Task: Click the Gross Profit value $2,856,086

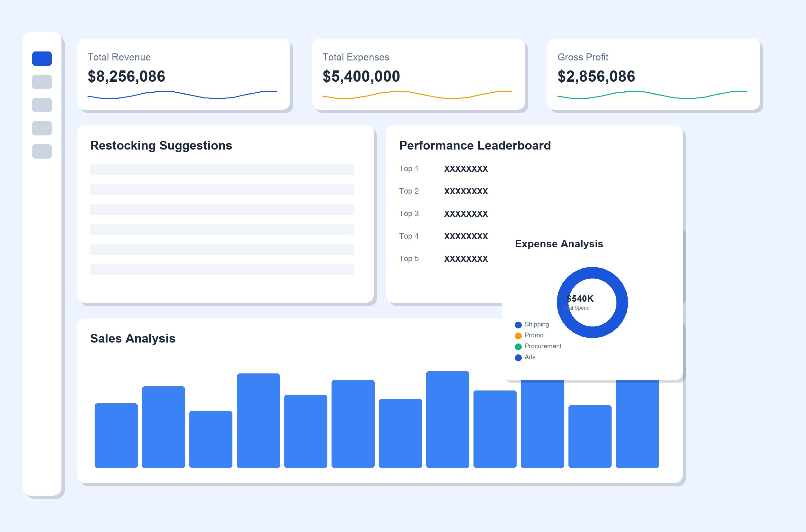Action: 596,76
